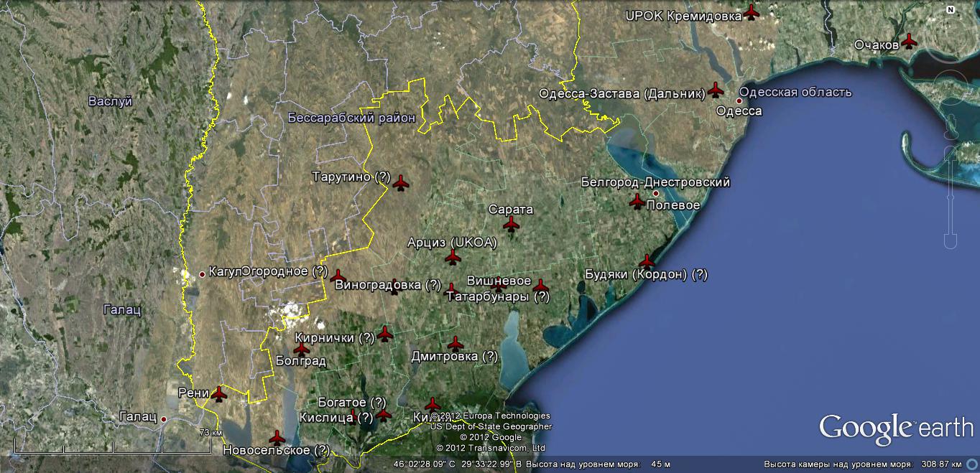
Task: Click the Одесса city place dot
Action: [x=739, y=100]
